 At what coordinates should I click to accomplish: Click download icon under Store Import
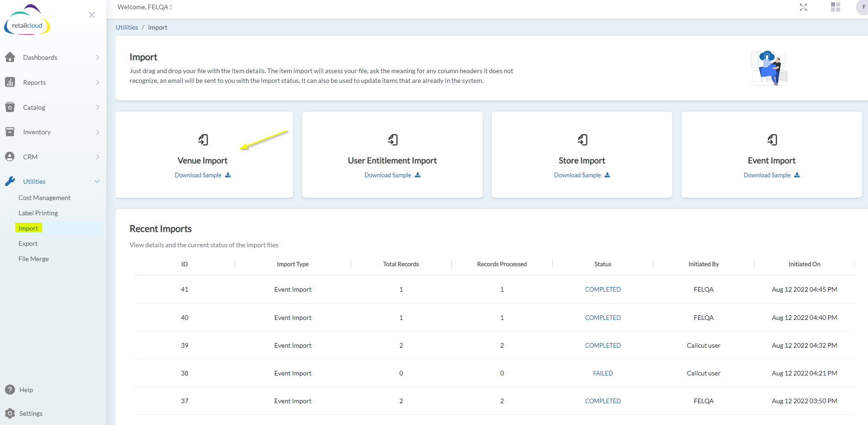[607, 175]
